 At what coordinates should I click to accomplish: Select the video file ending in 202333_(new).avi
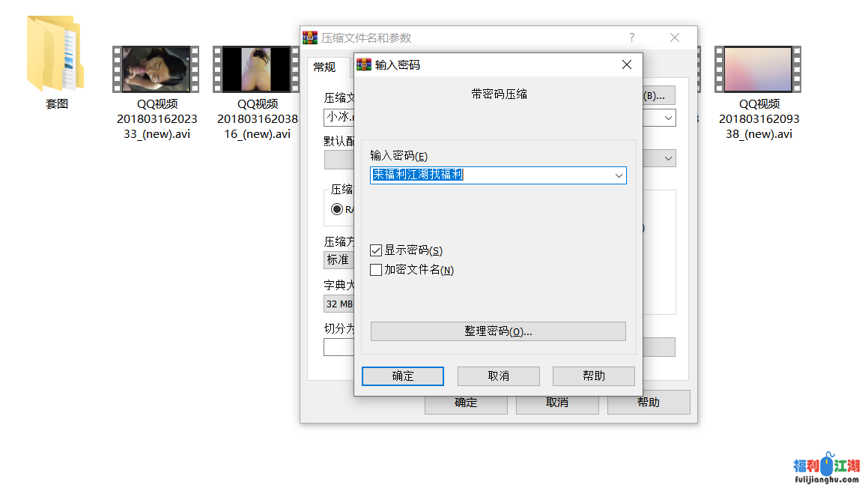pyautogui.click(x=157, y=69)
